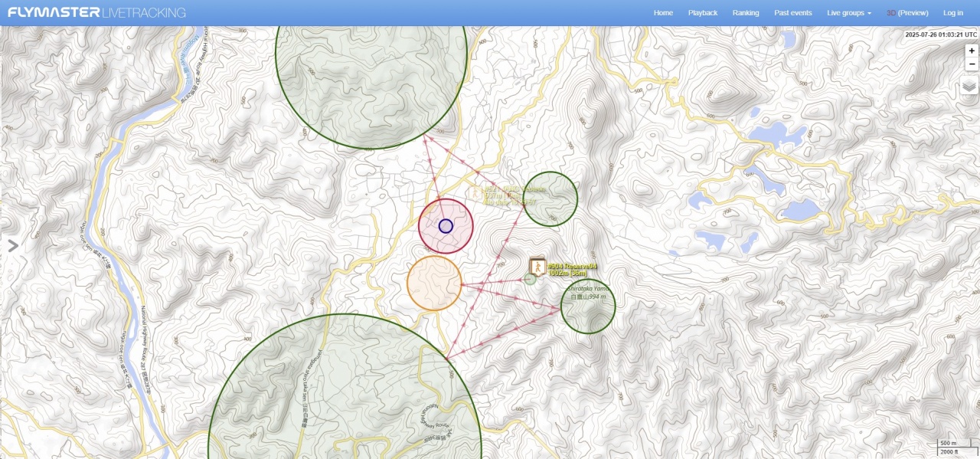Click the tiny green circle below the #904 marker
The height and width of the screenshot is (459, 980).
pyautogui.click(x=530, y=279)
